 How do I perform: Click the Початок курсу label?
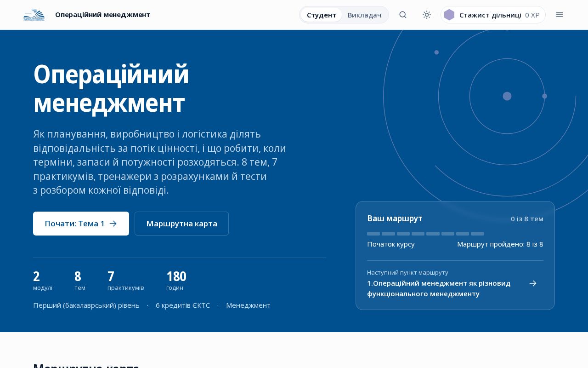click(x=391, y=244)
